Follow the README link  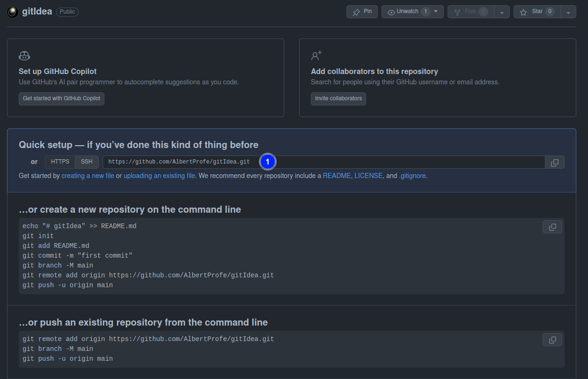(337, 176)
